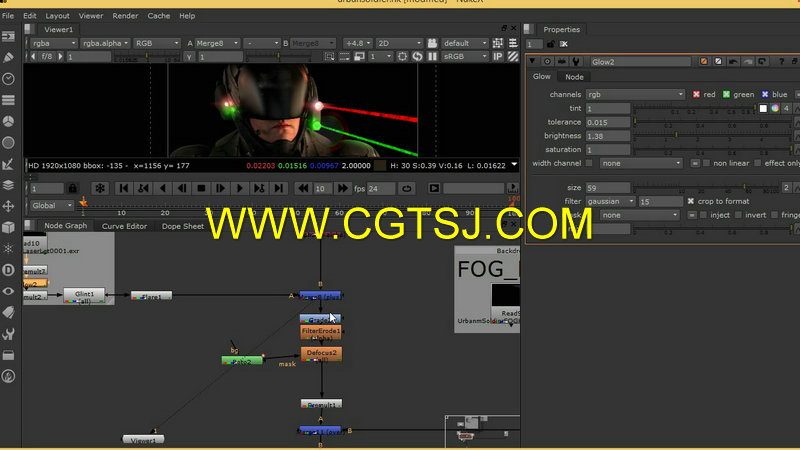Select the Defocus2 node
800x450 pixels.
click(x=321, y=354)
